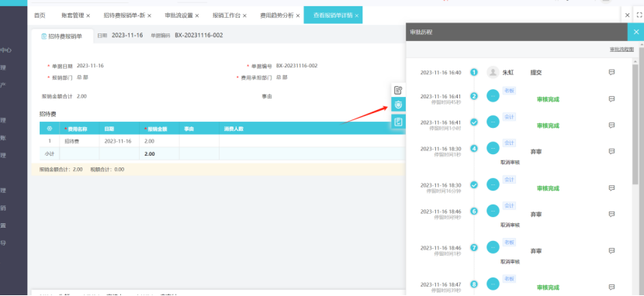Open comment icon for the 16:41 老板 step

[x=611, y=99]
